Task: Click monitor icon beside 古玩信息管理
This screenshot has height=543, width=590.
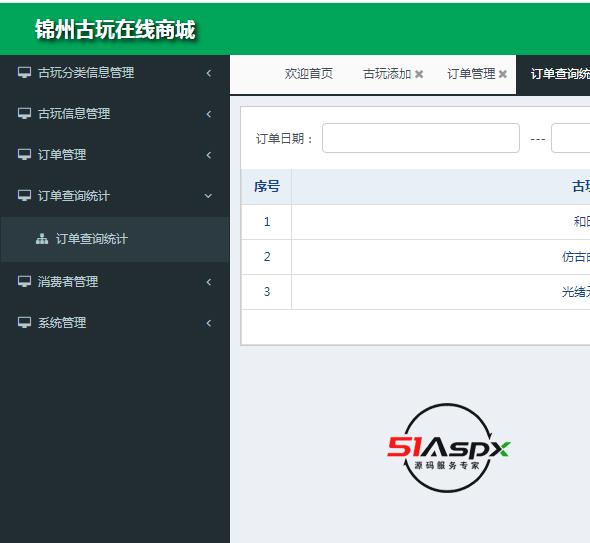Action: [x=24, y=113]
